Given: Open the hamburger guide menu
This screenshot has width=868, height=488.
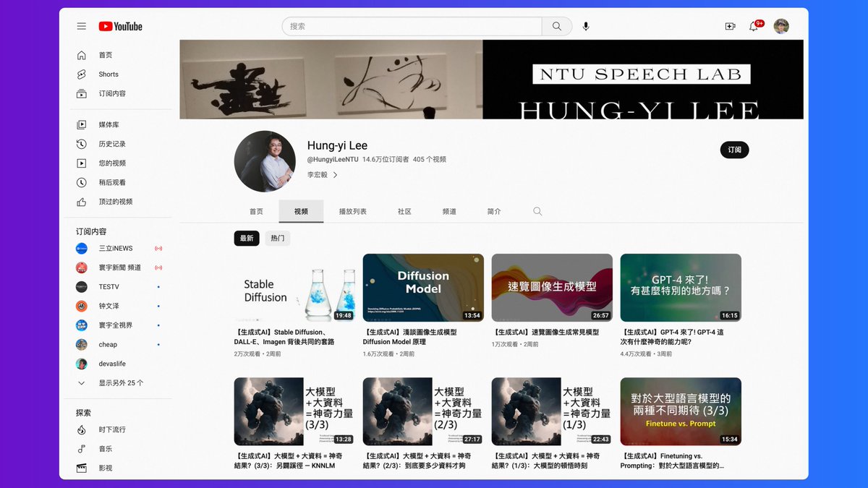Looking at the screenshot, I should coord(82,26).
